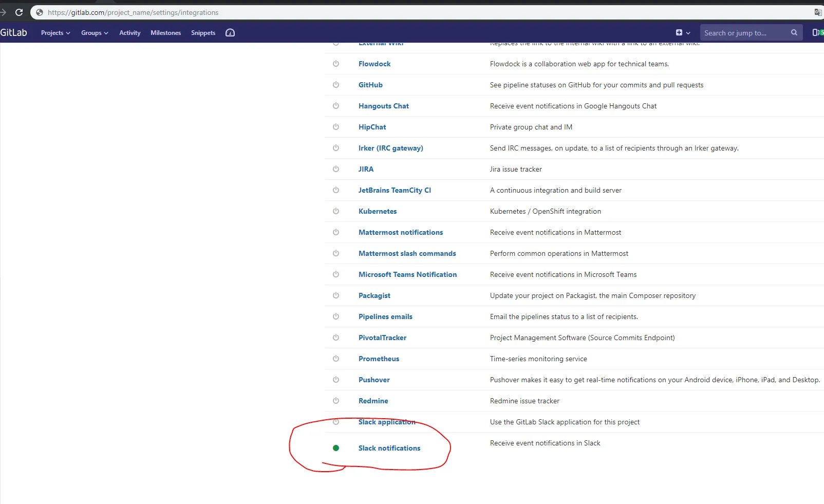
Task: Click the inactive status icon beside HipChat
Action: [x=336, y=127]
